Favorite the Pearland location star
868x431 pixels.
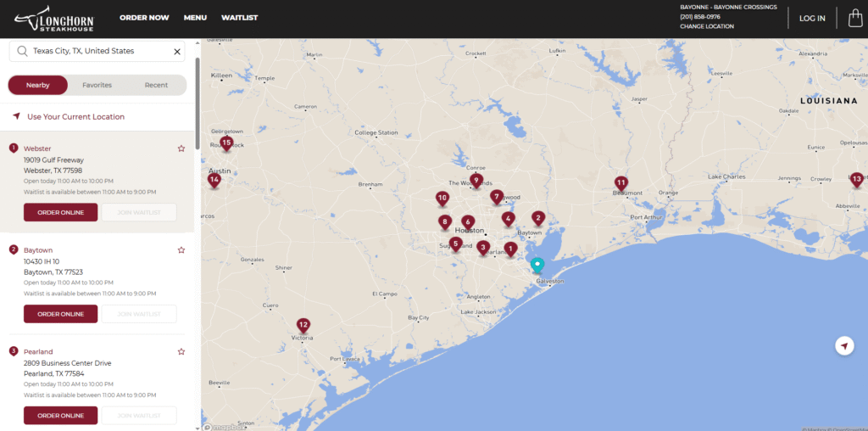point(181,351)
